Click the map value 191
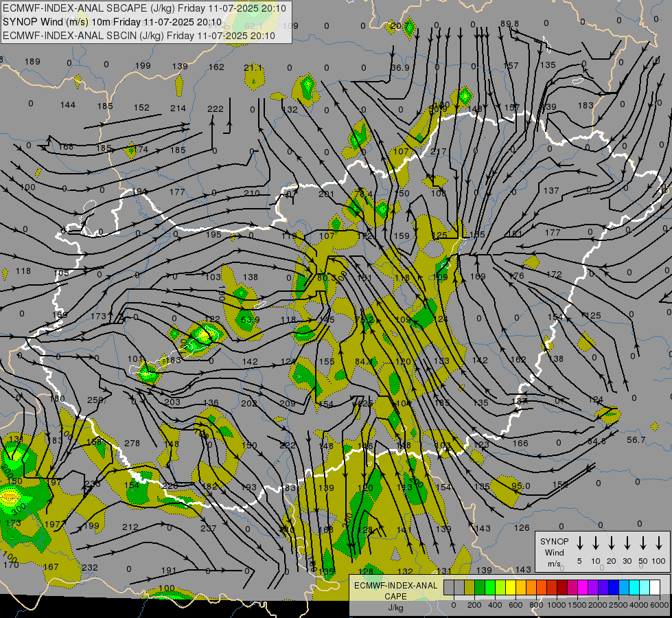The height and width of the screenshot is (618, 672). (169, 570)
